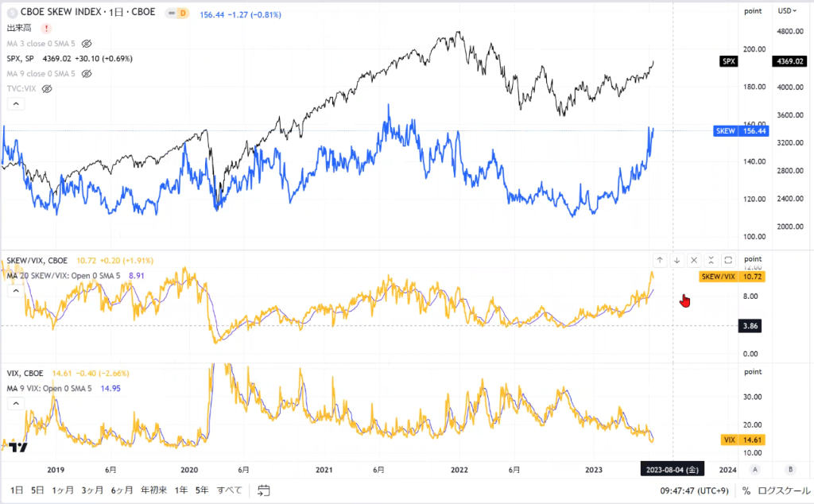Select the 5年 time range

tap(202, 490)
